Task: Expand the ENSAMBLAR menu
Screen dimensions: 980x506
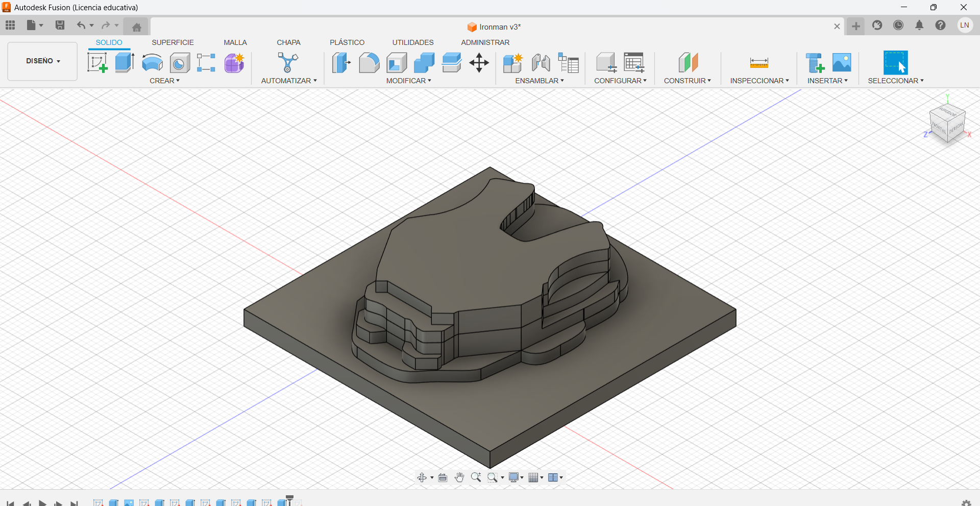Action: click(540, 81)
